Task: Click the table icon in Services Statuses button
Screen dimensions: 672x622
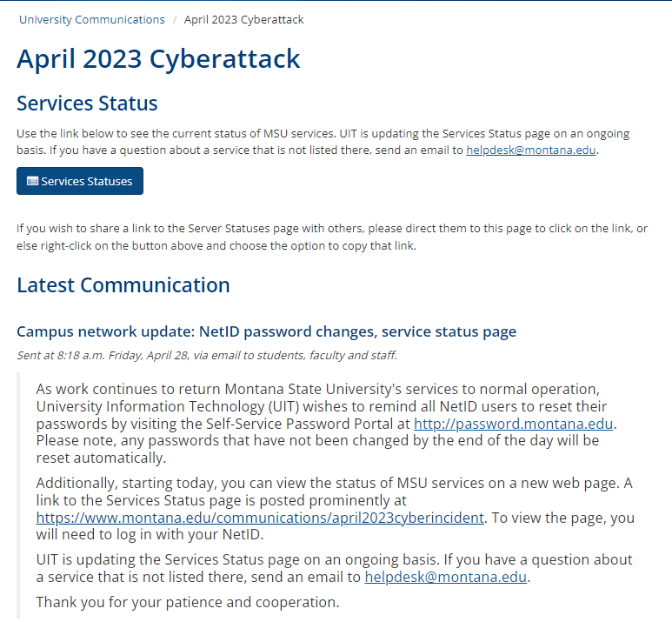Action: click(x=32, y=181)
